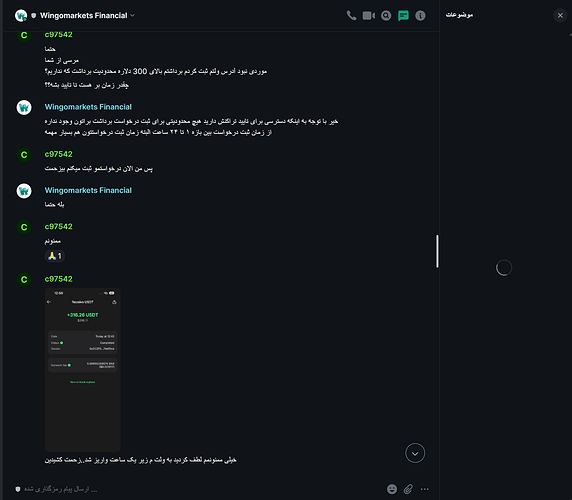572x500 pixels.
Task: Start a voice call with the phone icon
Action: point(351,16)
